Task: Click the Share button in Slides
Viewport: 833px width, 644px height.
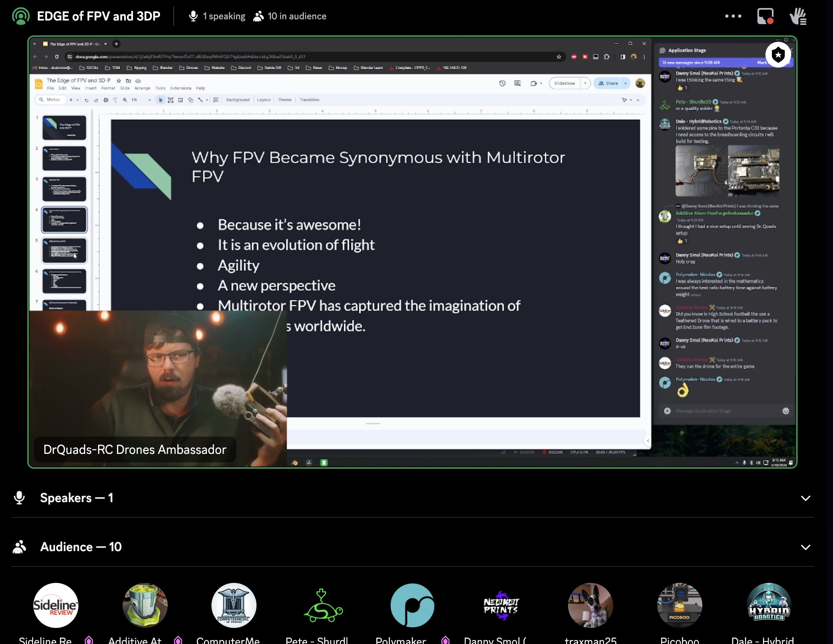Action: (x=608, y=83)
